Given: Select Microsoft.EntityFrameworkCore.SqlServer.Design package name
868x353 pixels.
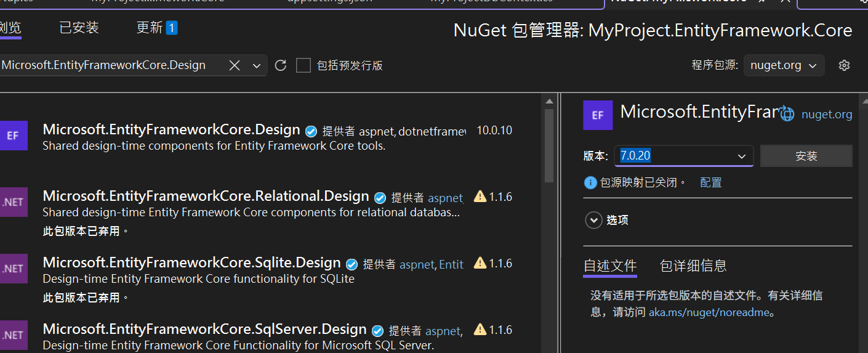Looking at the screenshot, I should tap(204, 330).
